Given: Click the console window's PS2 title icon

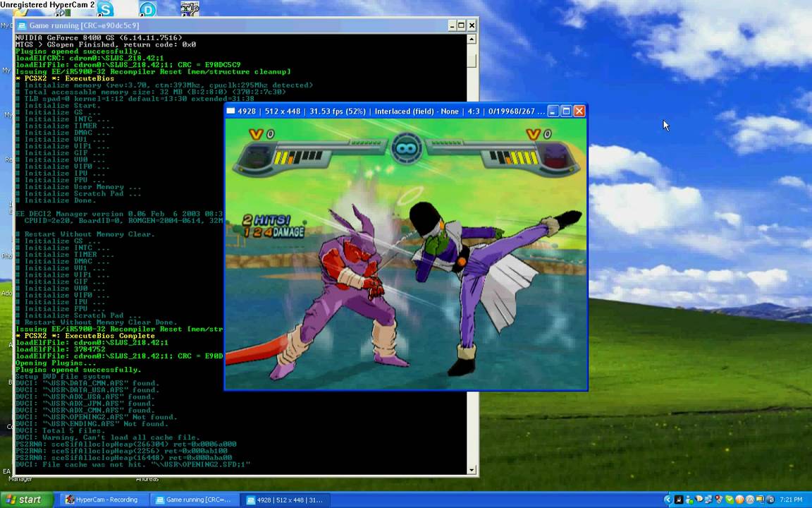Looking at the screenshot, I should (x=22, y=25).
